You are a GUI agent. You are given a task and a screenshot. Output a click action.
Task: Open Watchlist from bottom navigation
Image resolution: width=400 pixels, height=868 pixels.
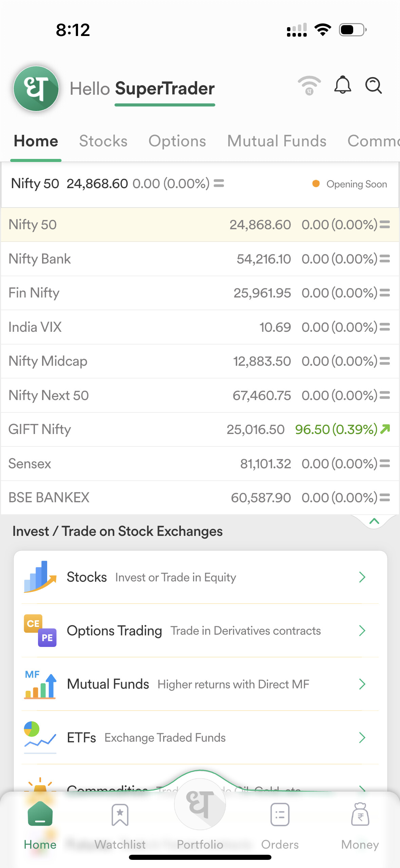click(120, 824)
